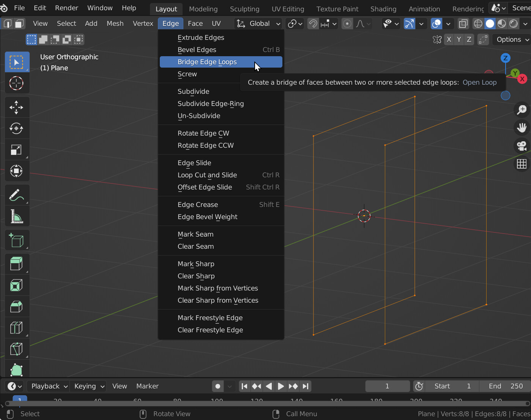531x420 pixels.
Task: Toggle camera view icon
Action: (522, 146)
